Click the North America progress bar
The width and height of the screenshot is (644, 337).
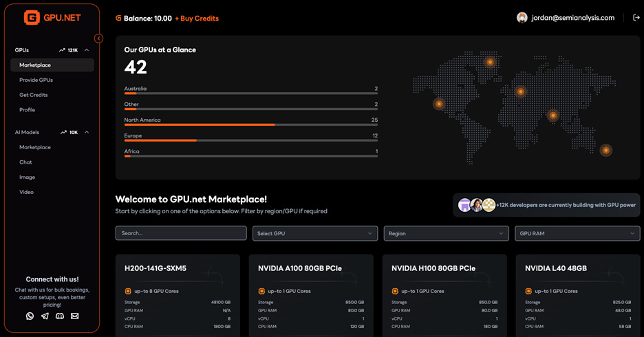click(x=251, y=124)
